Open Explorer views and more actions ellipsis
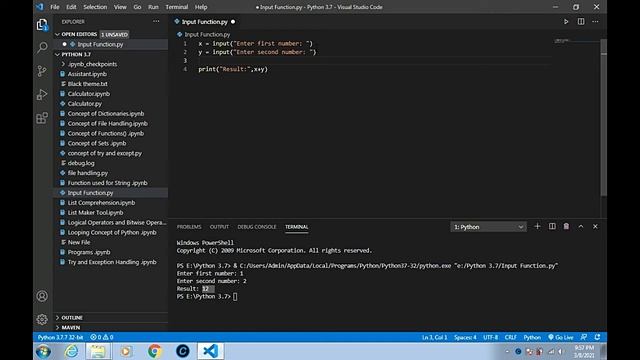The width and height of the screenshot is (640, 360). click(156, 22)
